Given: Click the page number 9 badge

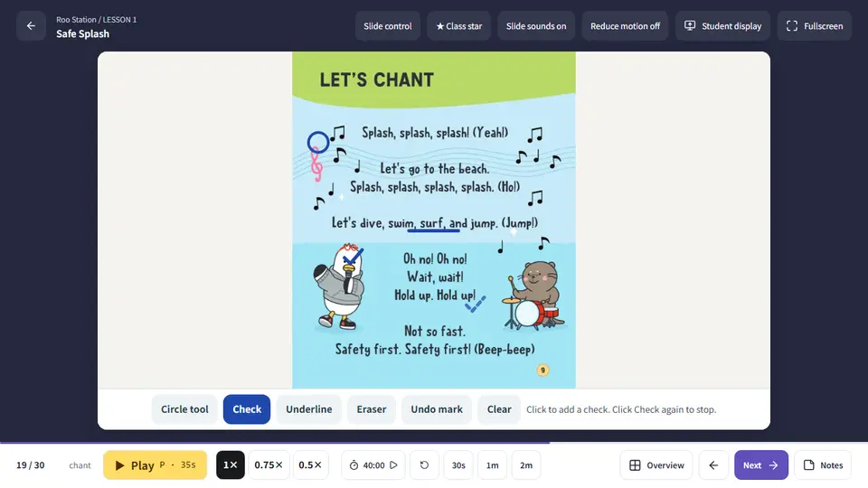Looking at the screenshot, I should point(542,371).
